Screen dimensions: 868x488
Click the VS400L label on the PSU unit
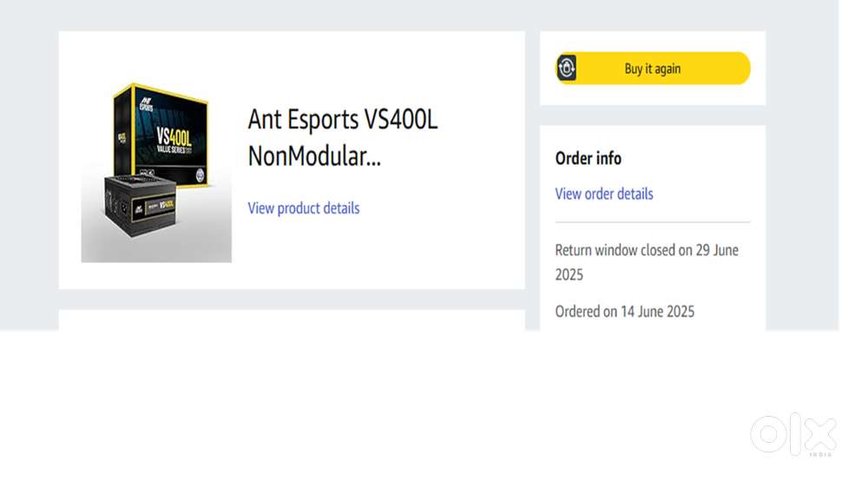[167, 205]
